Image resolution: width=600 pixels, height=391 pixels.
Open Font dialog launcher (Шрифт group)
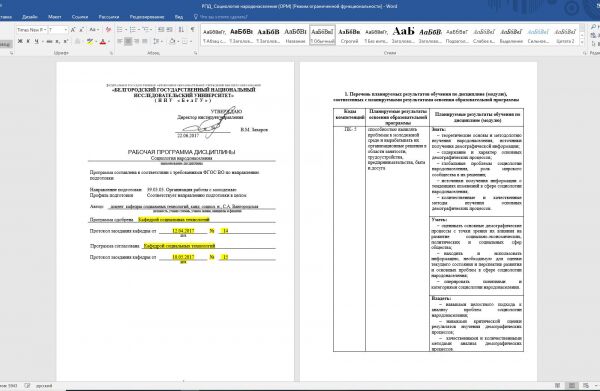coord(111,53)
